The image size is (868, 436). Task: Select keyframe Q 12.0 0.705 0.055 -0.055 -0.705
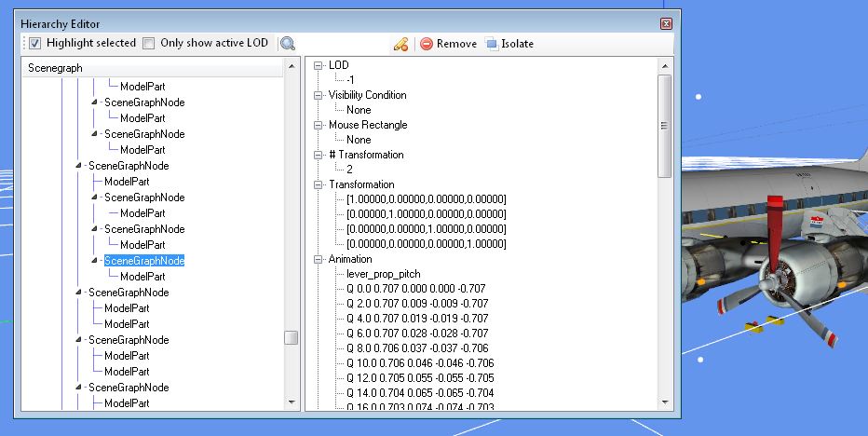point(420,378)
